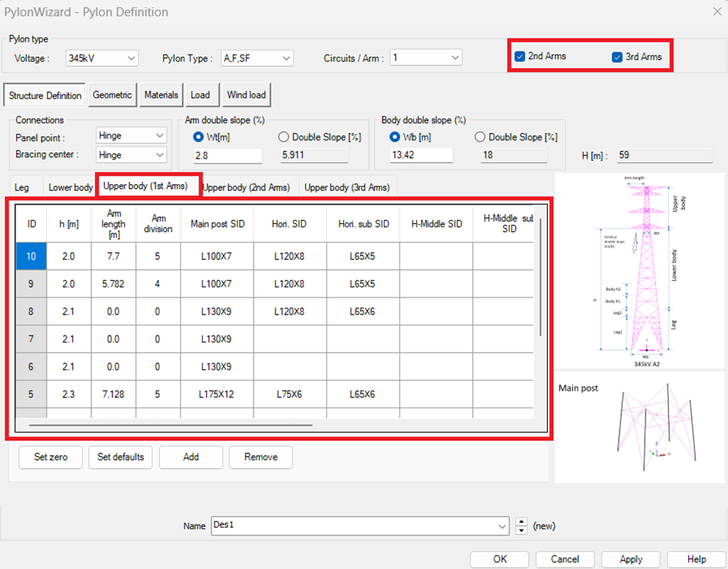Click the name spinner down arrow
This screenshot has width=728, height=569.
pyautogui.click(x=522, y=531)
